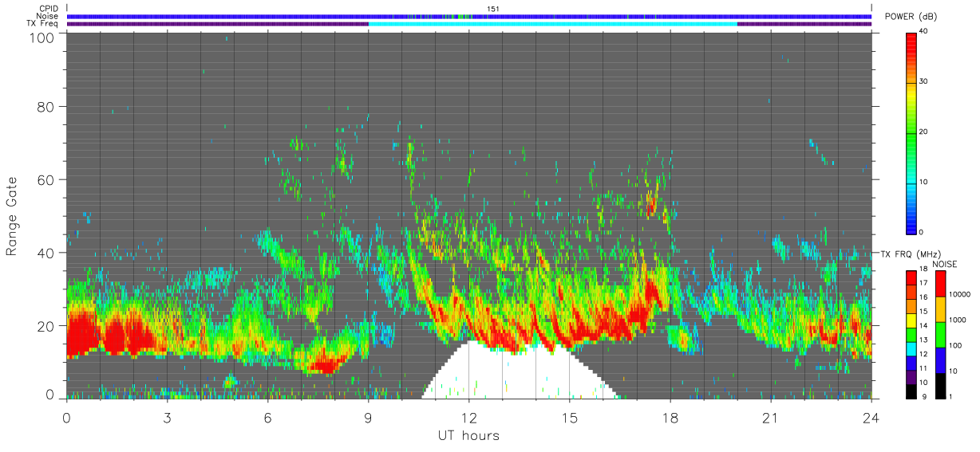The height and width of the screenshot is (452, 980).
Task: Click the 10000 label on the NOISE scale
Action: tap(962, 294)
